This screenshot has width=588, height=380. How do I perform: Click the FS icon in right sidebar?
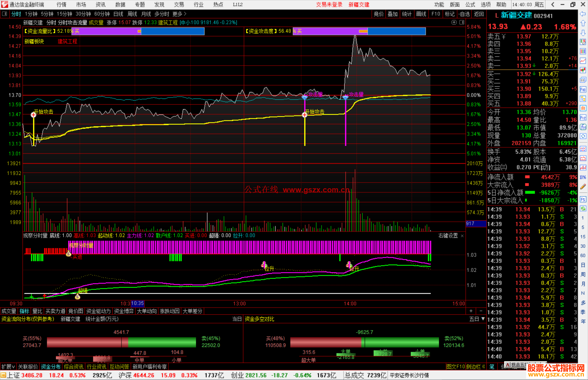(x=583, y=199)
